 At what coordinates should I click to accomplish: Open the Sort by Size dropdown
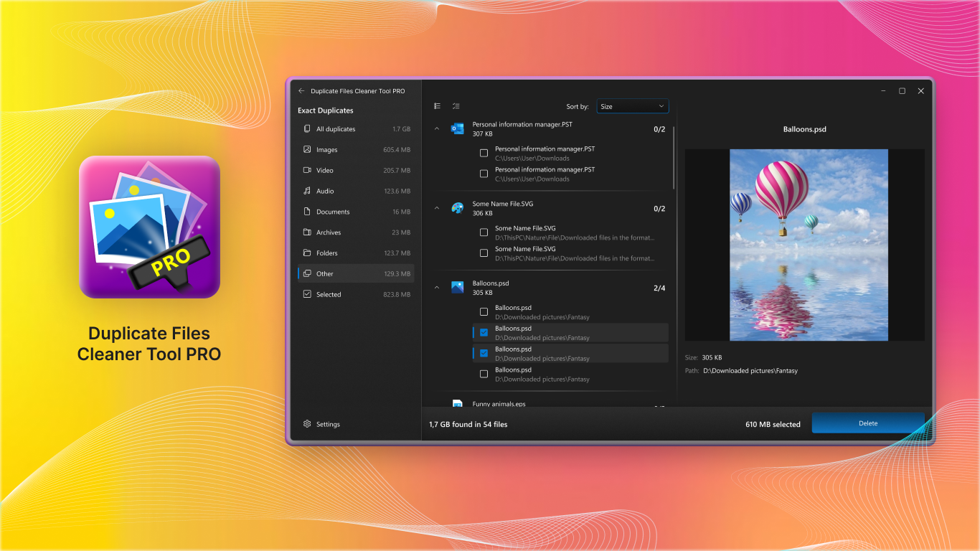click(632, 106)
